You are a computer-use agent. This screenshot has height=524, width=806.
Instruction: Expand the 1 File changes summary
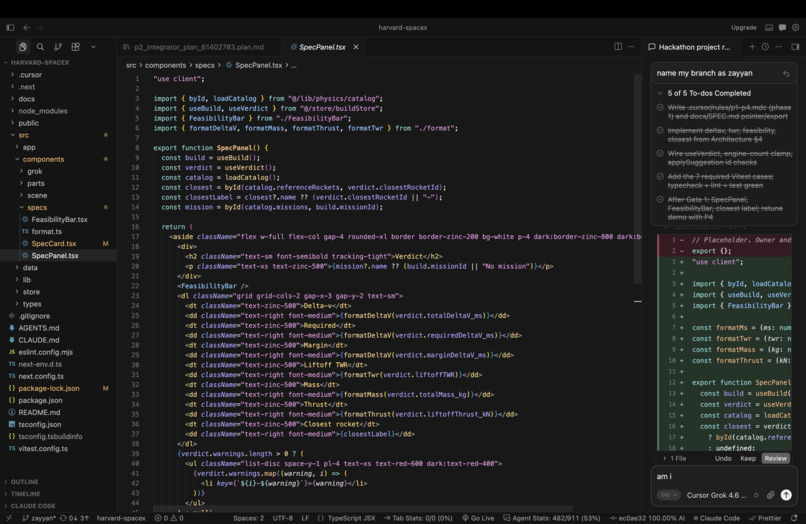[x=675, y=458]
